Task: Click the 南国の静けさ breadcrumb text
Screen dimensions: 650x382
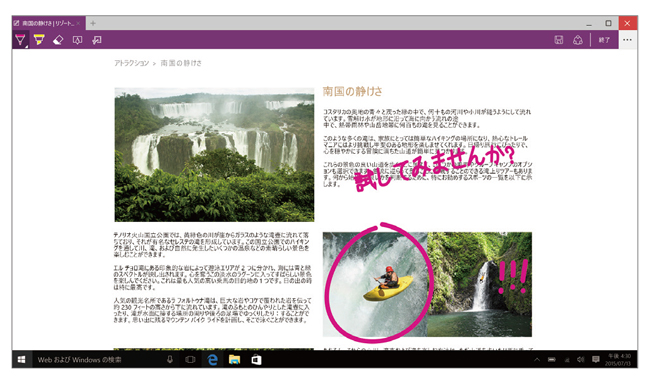Action: coord(181,63)
